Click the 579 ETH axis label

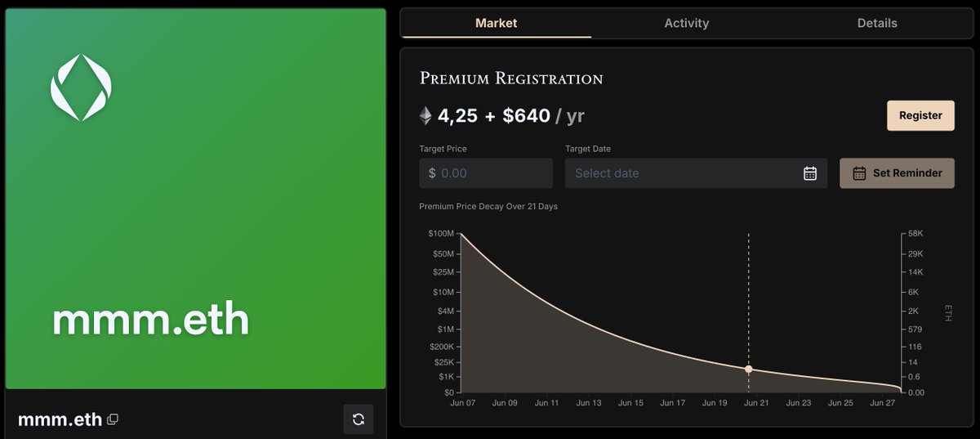click(915, 329)
